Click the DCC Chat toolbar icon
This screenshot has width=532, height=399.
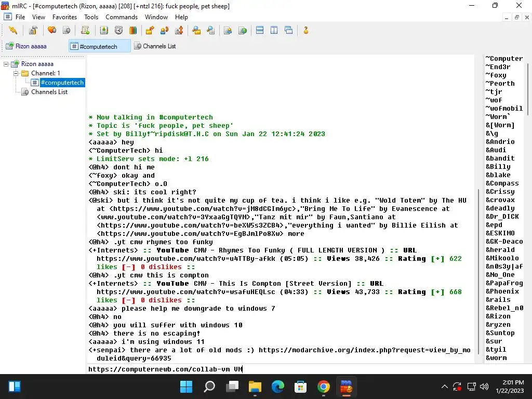[164, 31]
